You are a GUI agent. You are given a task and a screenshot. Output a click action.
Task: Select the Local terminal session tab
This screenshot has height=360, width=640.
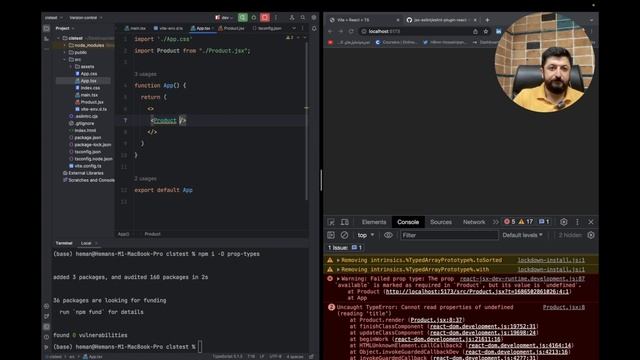click(86, 243)
